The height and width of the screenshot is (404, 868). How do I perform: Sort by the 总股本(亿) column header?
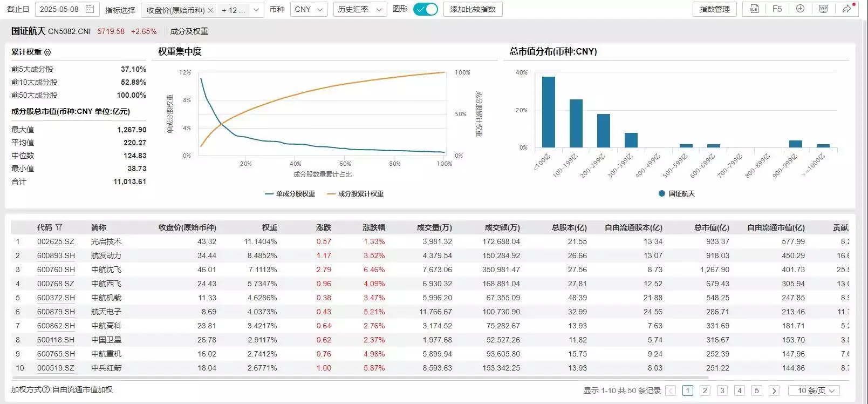click(569, 227)
